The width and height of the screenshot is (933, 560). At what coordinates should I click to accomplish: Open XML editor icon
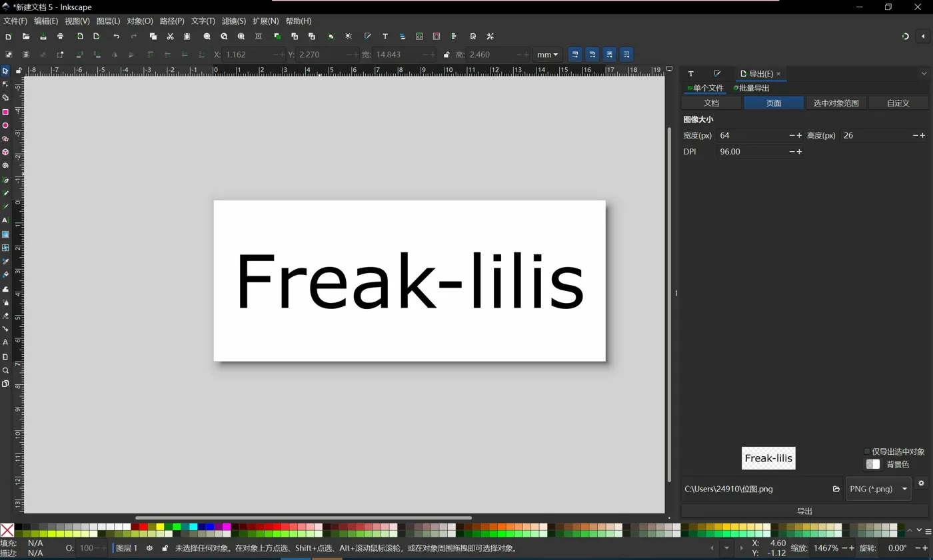pyautogui.click(x=419, y=36)
